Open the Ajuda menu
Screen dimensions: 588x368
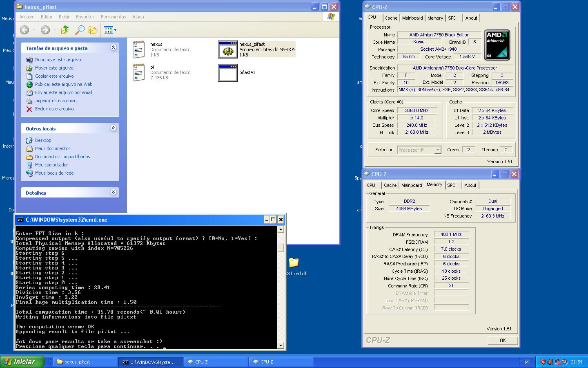coord(138,17)
